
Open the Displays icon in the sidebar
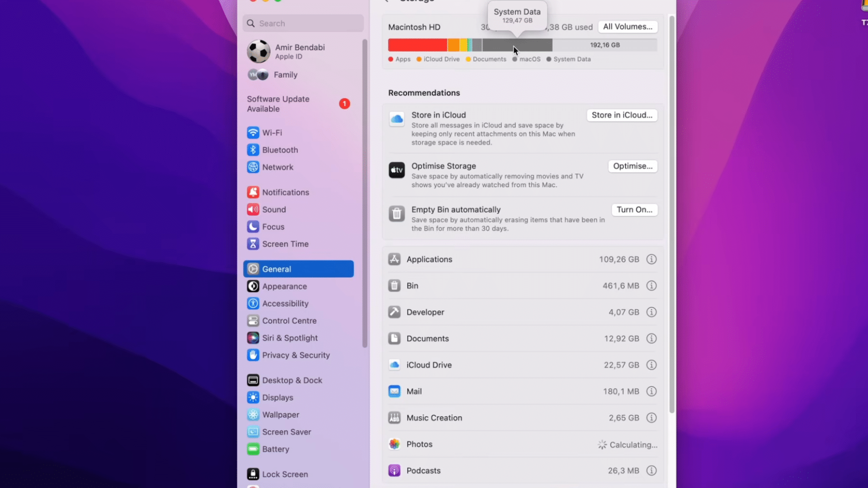click(x=253, y=397)
